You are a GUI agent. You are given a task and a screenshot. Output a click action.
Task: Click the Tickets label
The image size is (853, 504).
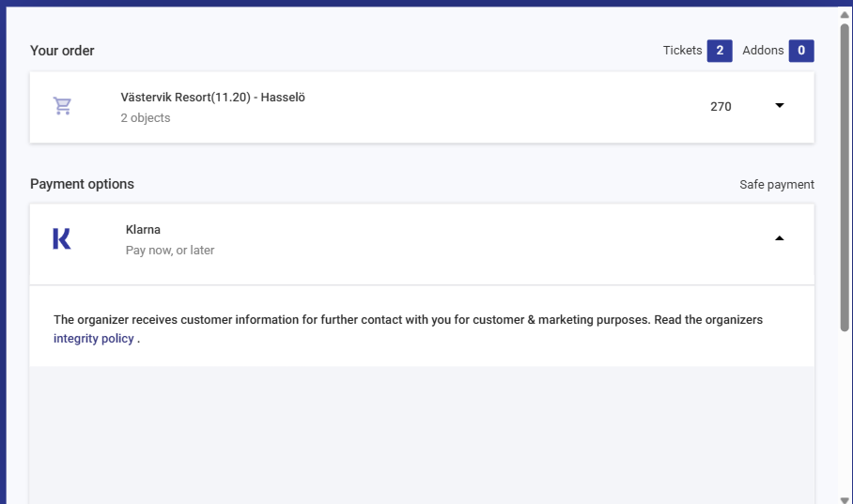pyautogui.click(x=682, y=51)
